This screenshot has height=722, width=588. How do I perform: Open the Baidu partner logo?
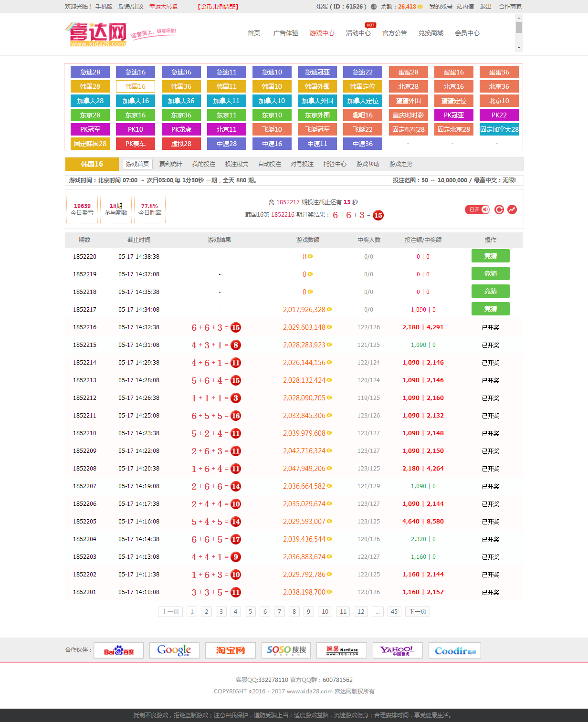(x=119, y=650)
